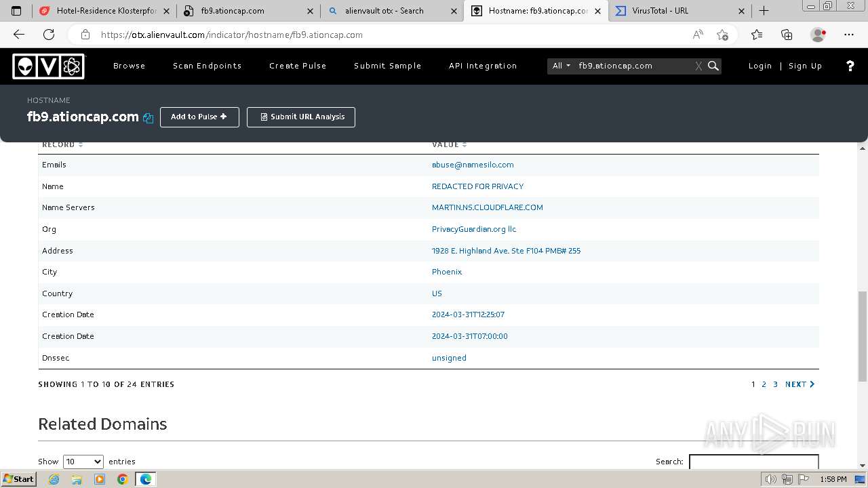Open the 1928 E. Highland Ave address link
The width and height of the screenshot is (868, 488).
(507, 251)
